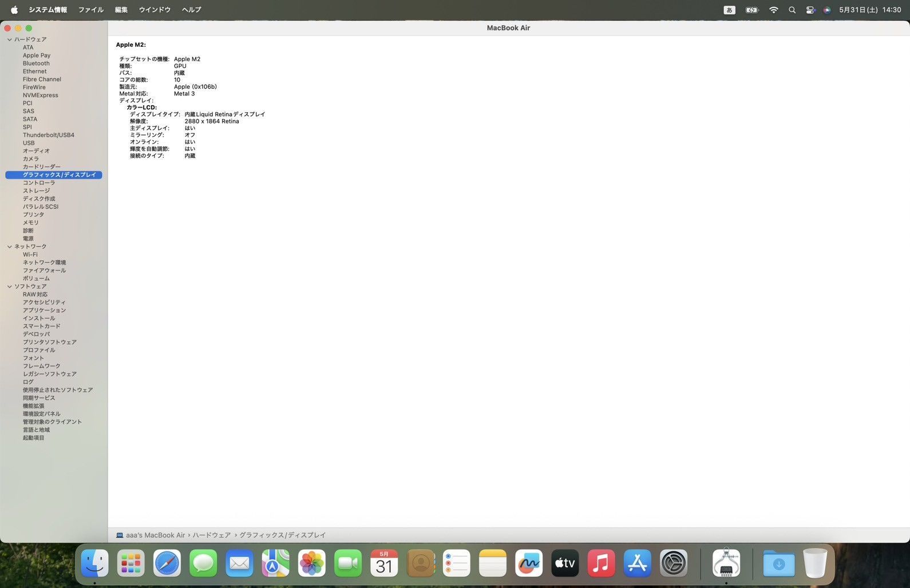Select カメラ in the sidebar

pos(31,159)
